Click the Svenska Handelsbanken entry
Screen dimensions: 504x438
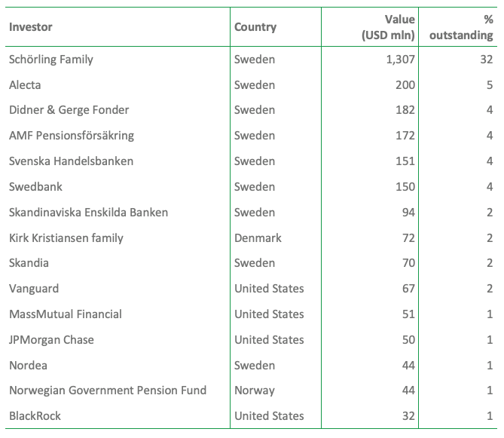click(x=71, y=161)
